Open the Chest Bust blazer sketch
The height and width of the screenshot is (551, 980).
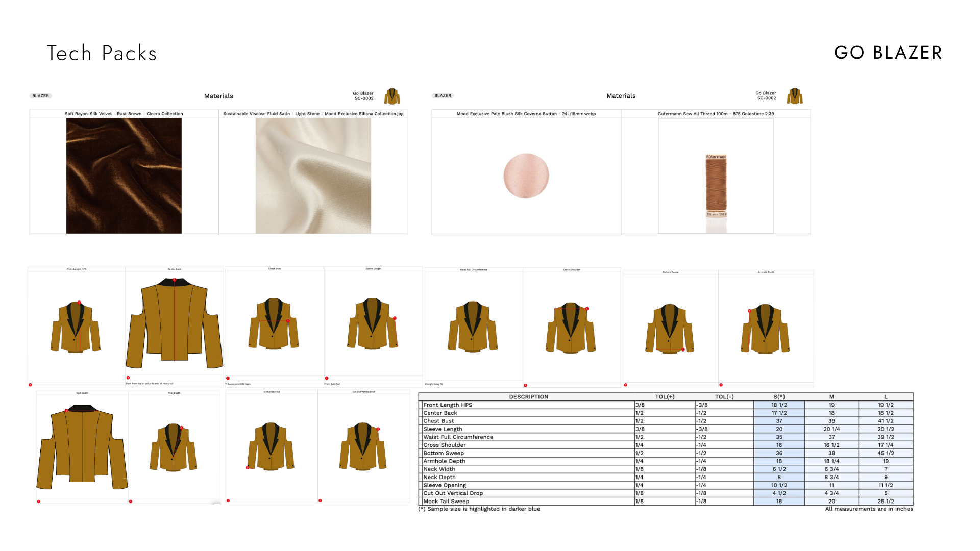[x=274, y=324]
